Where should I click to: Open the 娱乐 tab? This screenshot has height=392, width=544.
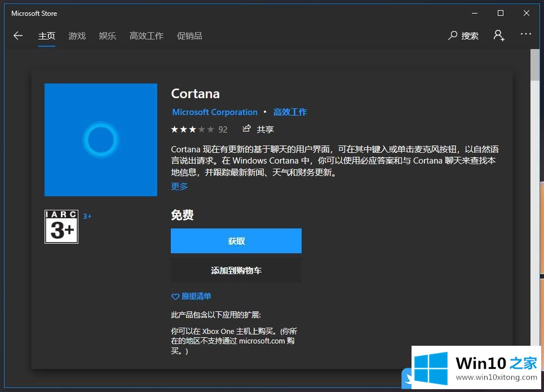click(x=107, y=36)
